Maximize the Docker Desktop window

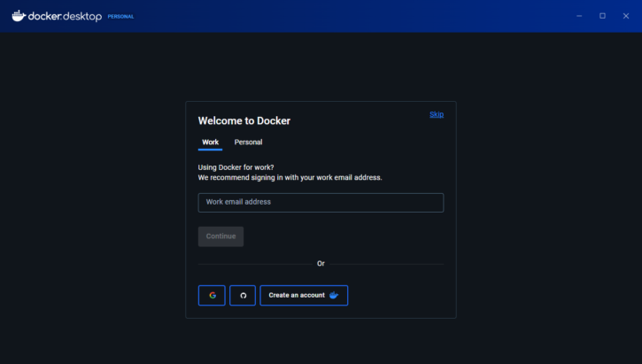(x=602, y=16)
